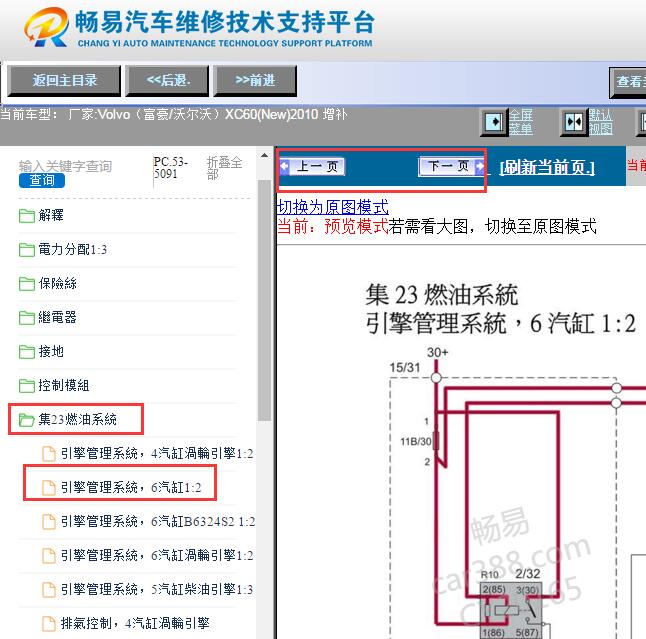Click the 查询 search button
This screenshot has width=646, height=639.
click(x=42, y=180)
